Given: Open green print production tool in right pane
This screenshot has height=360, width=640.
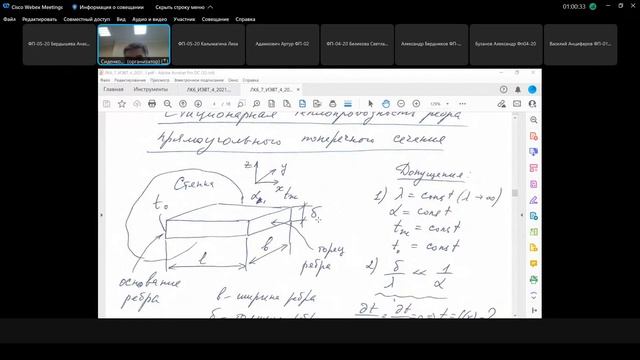Looking at the screenshot, I should pyautogui.click(x=533, y=280).
